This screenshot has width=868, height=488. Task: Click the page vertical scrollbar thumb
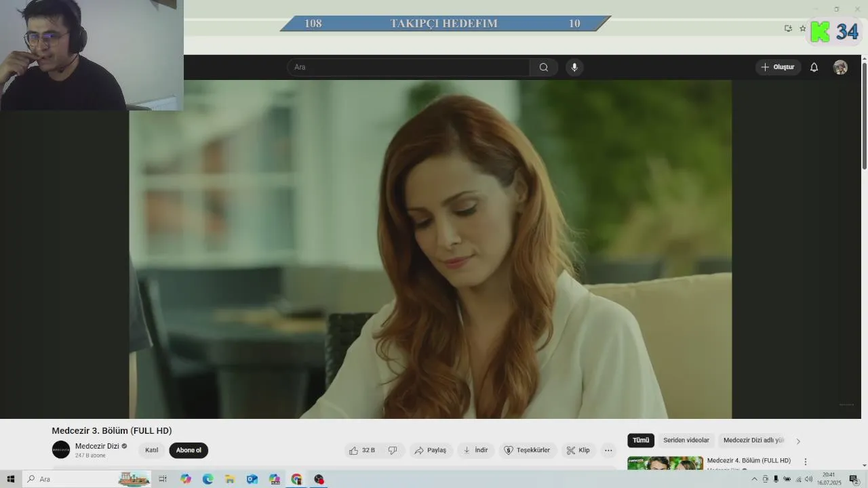(864, 115)
